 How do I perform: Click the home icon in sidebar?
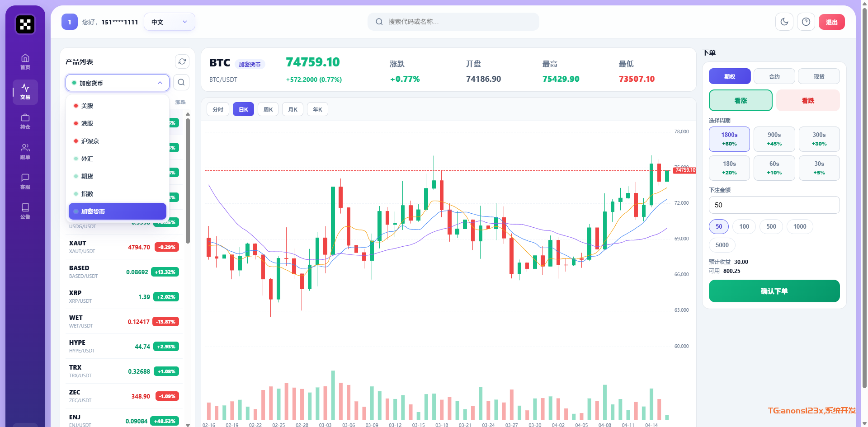click(25, 61)
